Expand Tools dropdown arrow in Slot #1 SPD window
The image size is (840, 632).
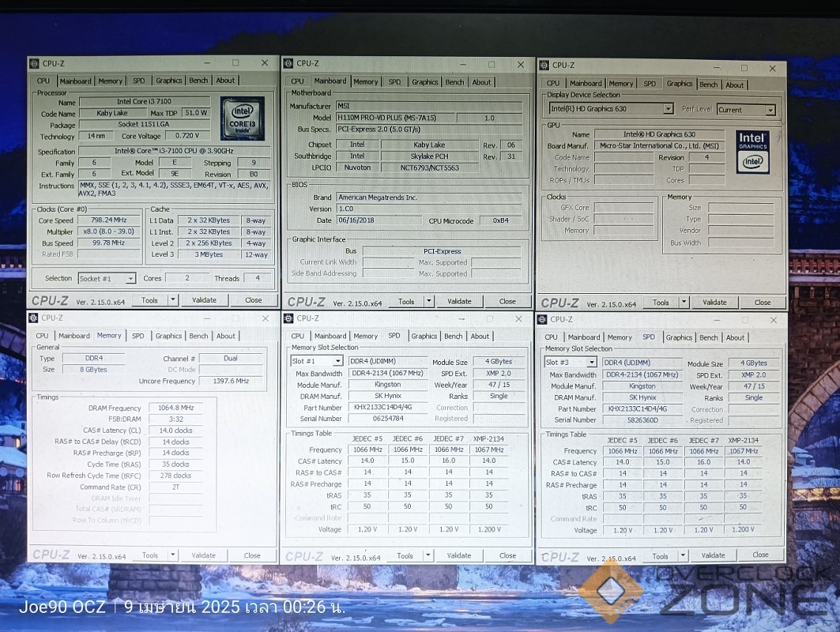[x=428, y=555]
